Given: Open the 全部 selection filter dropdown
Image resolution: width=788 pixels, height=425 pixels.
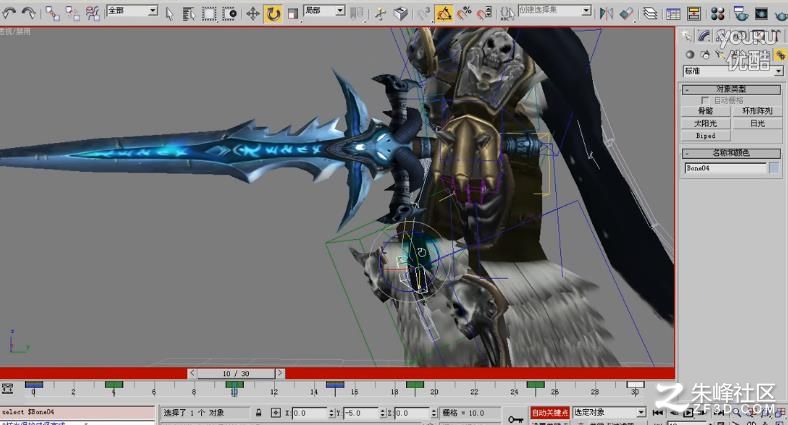Looking at the screenshot, I should pos(132,11).
